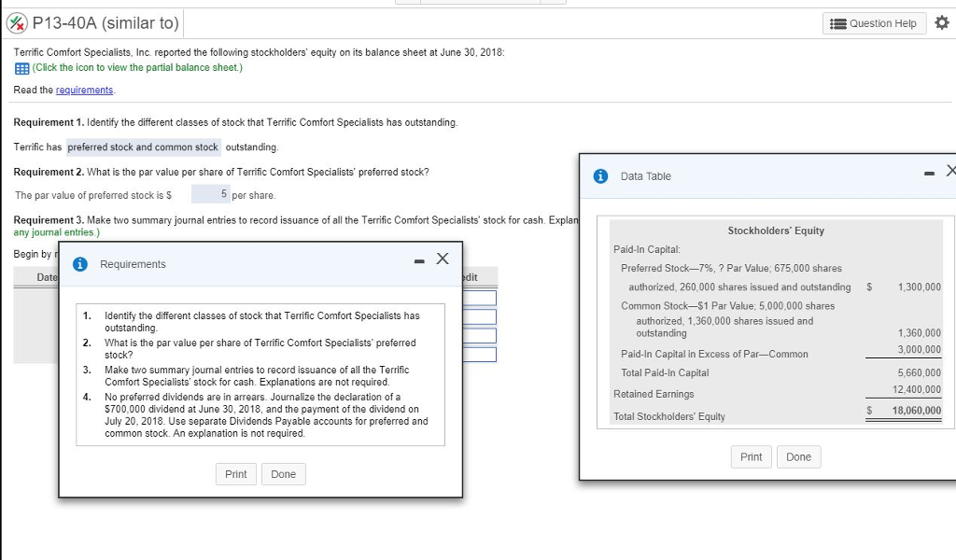Click the Total Paid-In Capital value 5,660,000

click(x=920, y=372)
